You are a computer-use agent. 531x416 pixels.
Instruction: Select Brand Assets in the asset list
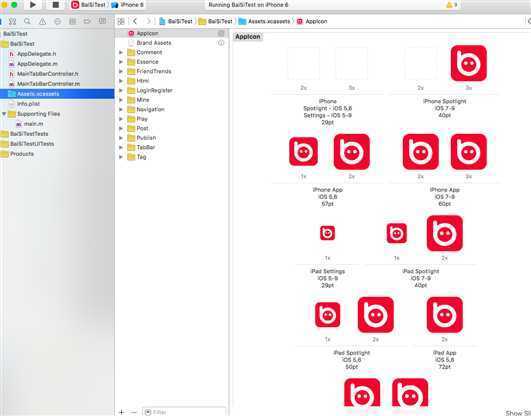click(154, 43)
